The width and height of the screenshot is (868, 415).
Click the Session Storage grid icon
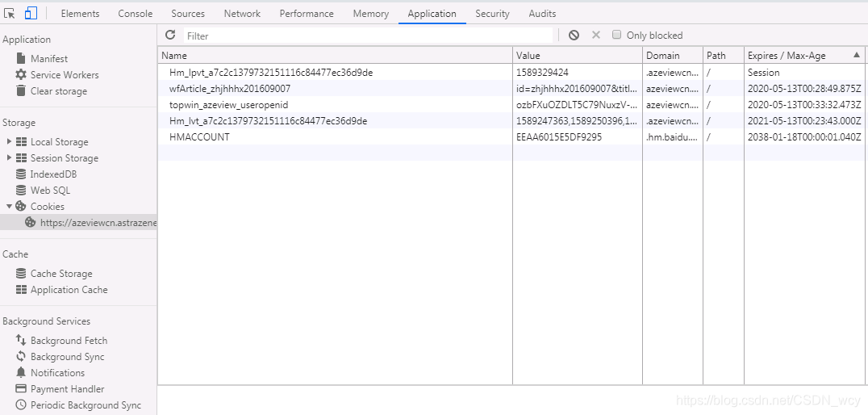click(22, 158)
